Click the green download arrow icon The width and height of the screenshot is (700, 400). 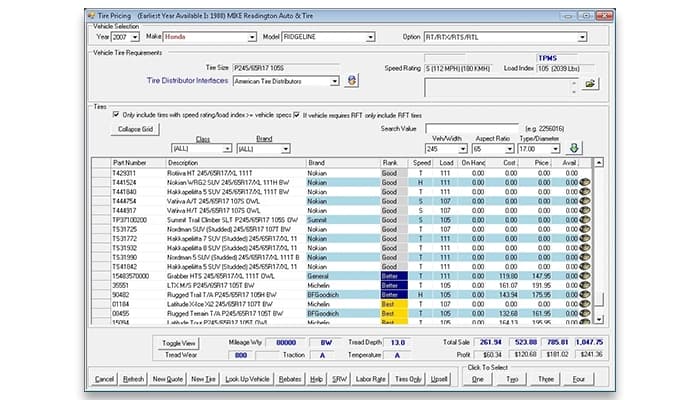(x=574, y=148)
